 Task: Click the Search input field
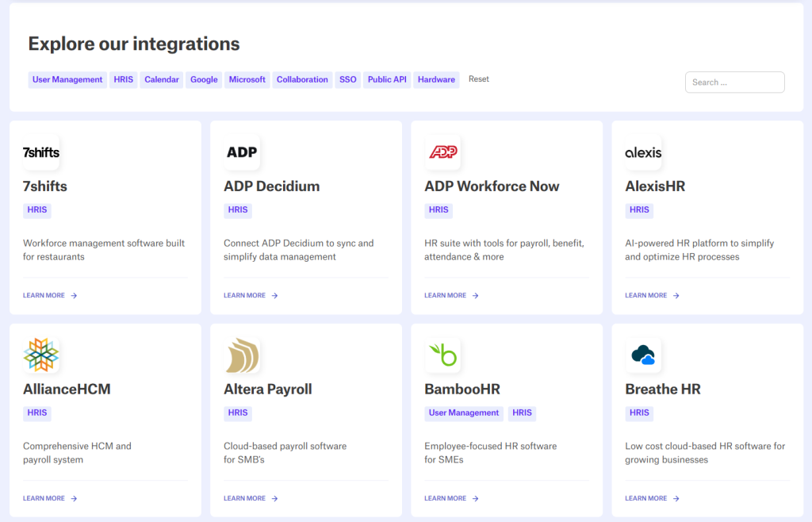734,82
